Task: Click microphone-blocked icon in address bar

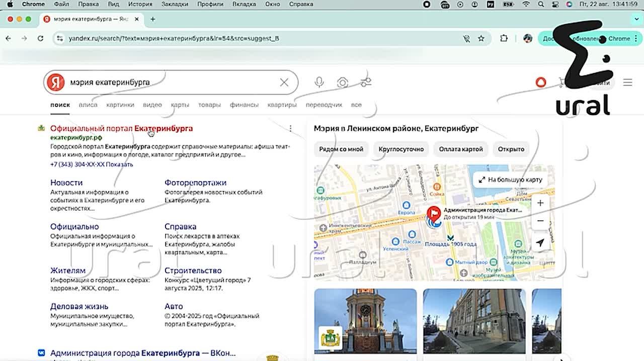Action: pyautogui.click(x=466, y=38)
